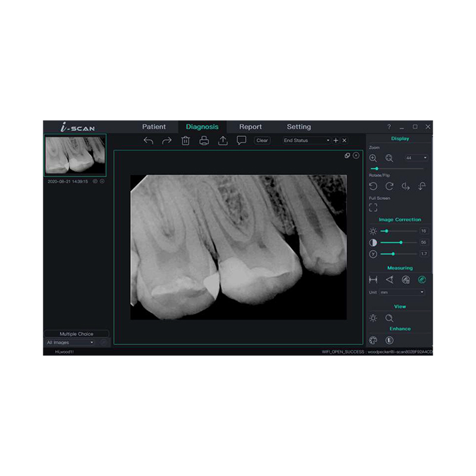Toggle the color palette icon under Enhance

point(373,340)
